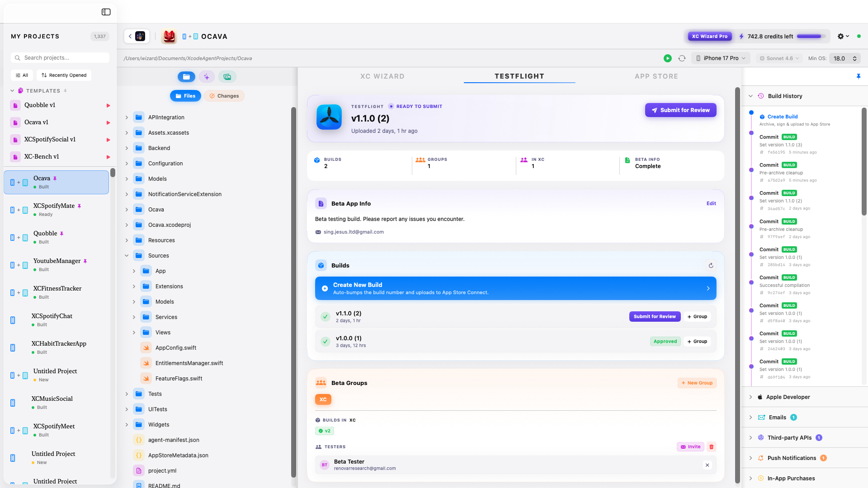Add Group for v1.0.0 (1)
Image resolution: width=868 pixels, height=488 pixels.
pyautogui.click(x=697, y=342)
